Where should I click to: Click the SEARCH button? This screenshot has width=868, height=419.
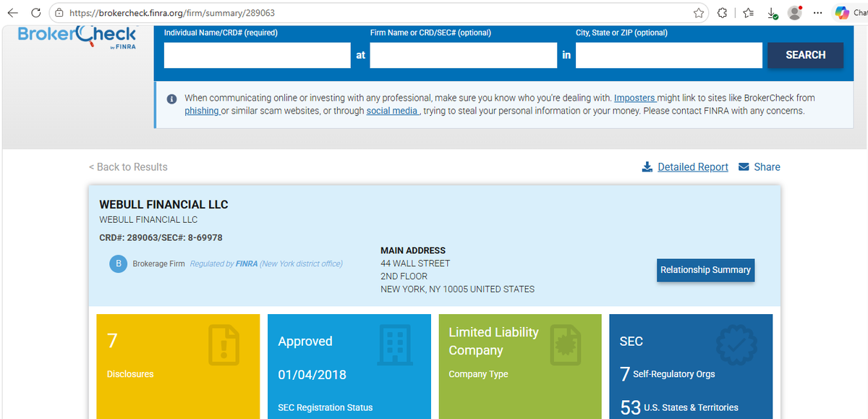coord(806,55)
